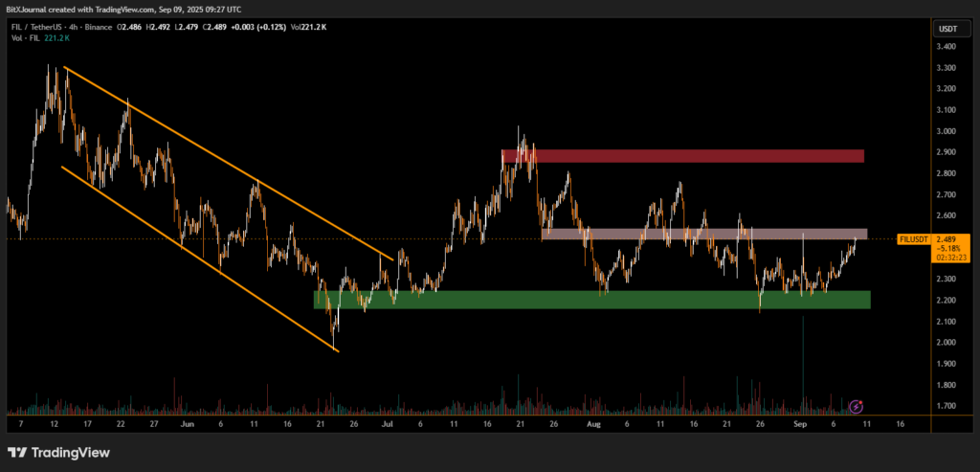Click the Jun label on time axis

[x=186, y=422]
